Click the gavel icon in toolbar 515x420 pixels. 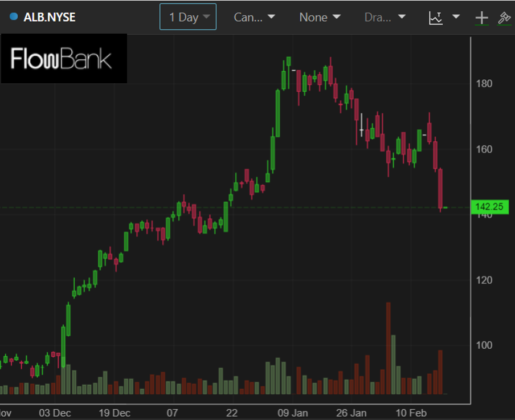pos(504,18)
